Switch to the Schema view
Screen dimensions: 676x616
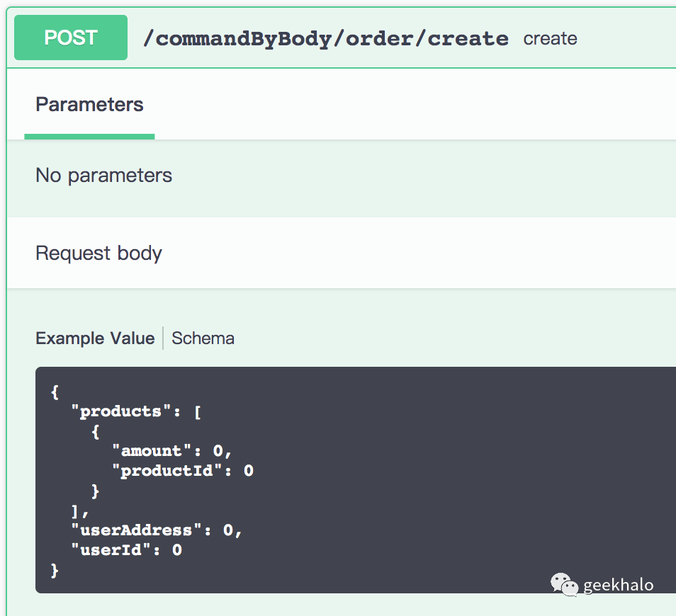(203, 338)
